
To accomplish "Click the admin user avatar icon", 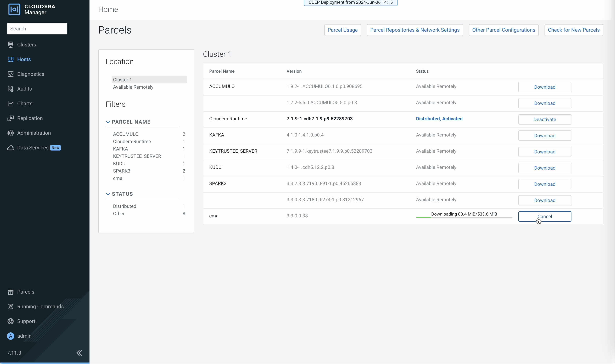I will [10, 336].
